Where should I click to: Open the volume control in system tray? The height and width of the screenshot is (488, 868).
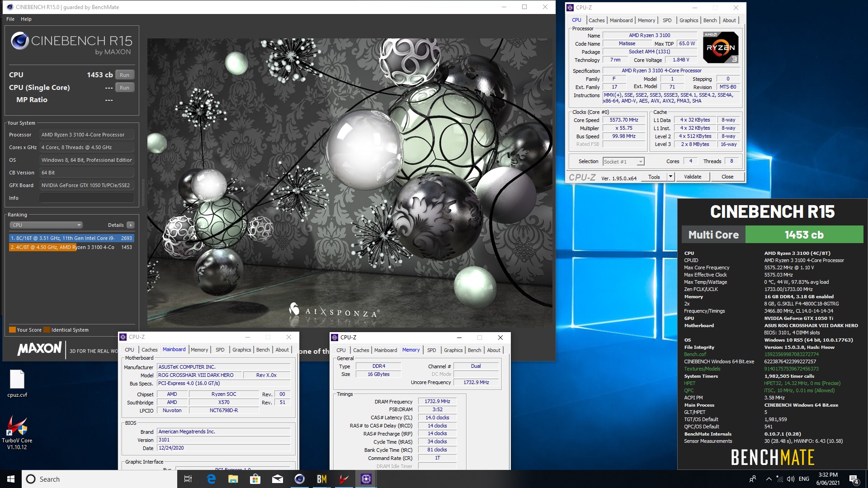pos(790,479)
